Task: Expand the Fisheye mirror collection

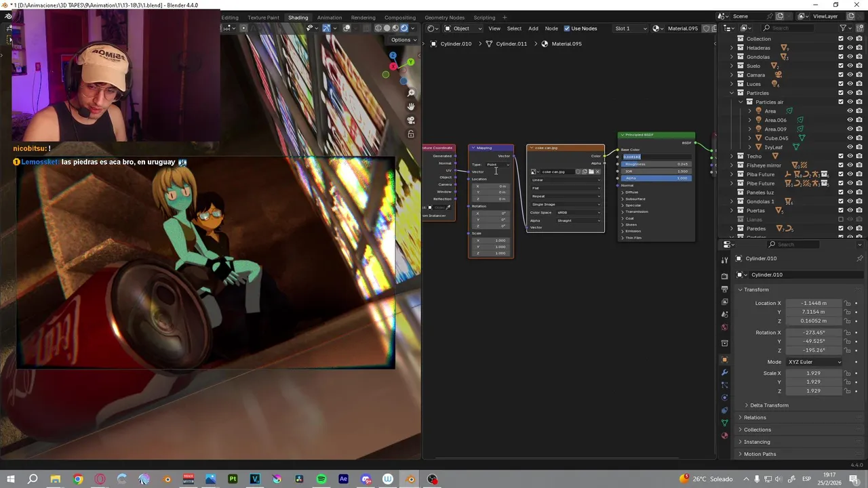Action: click(732, 165)
